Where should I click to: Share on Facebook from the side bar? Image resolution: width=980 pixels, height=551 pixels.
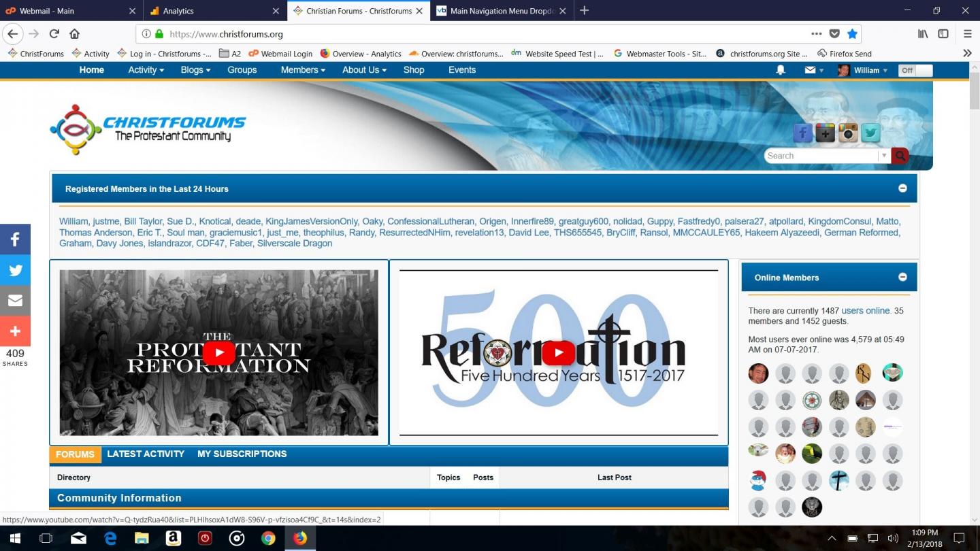click(x=15, y=239)
